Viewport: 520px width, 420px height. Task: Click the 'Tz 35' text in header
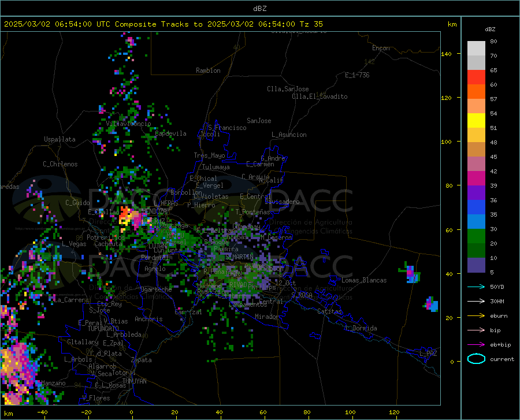click(311, 24)
